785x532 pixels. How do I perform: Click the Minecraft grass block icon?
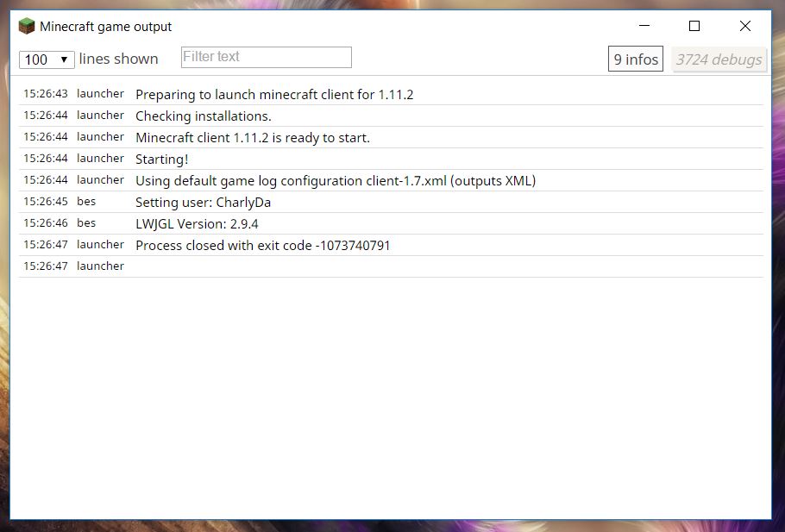[27, 26]
